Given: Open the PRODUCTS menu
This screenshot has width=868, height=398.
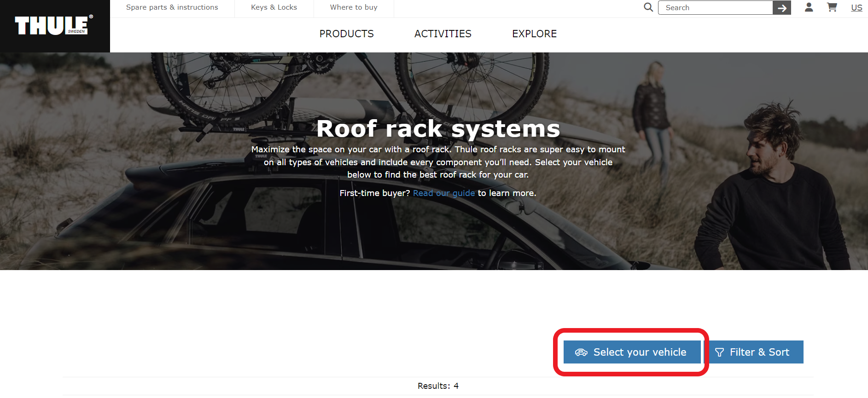Looking at the screenshot, I should 346,34.
